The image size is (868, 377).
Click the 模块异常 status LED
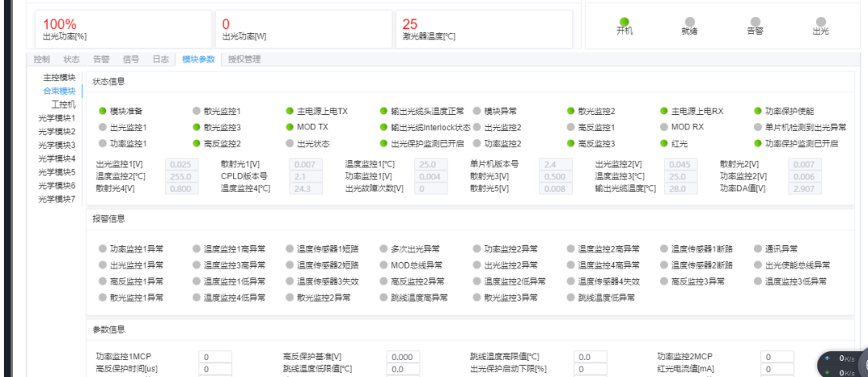pyautogui.click(x=477, y=111)
